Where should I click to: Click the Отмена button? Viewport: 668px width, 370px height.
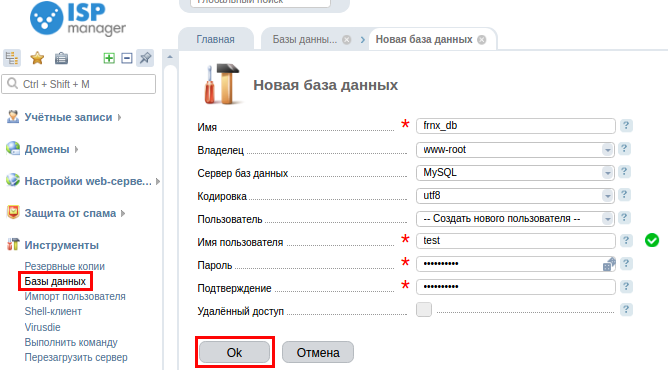click(x=318, y=352)
